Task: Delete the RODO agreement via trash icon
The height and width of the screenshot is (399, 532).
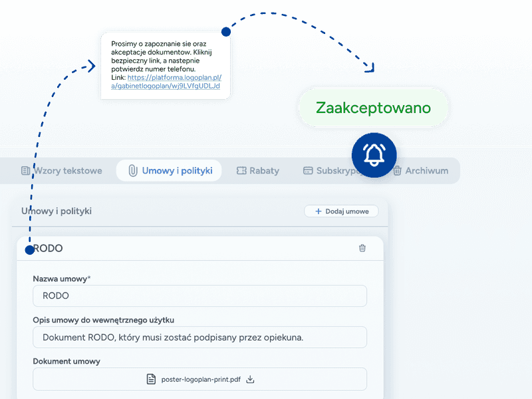Action: 362,247
